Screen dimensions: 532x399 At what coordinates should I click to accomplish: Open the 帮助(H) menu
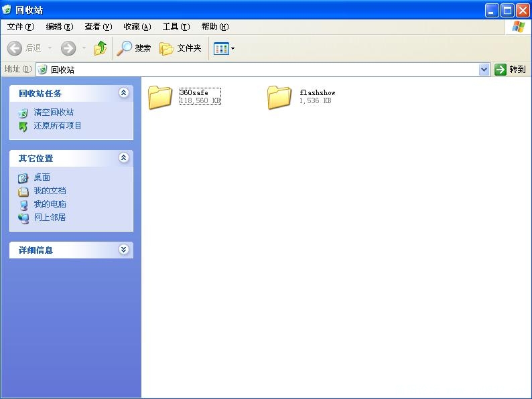215,26
